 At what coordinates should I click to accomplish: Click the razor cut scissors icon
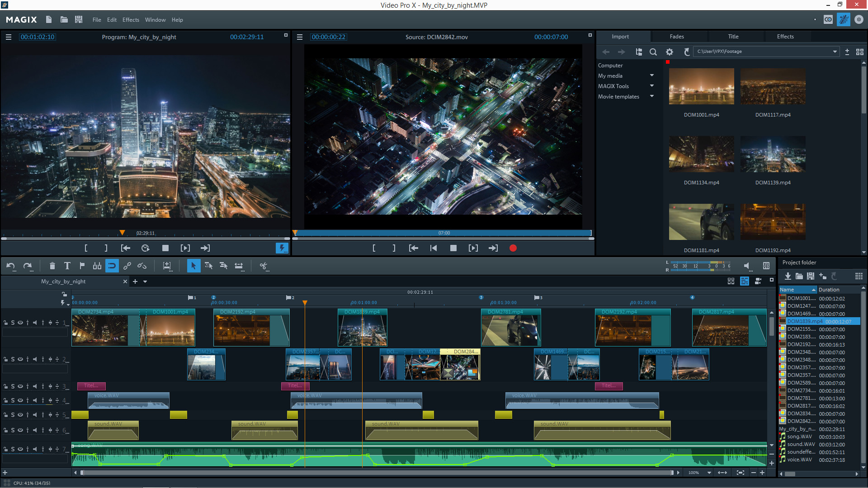click(264, 266)
